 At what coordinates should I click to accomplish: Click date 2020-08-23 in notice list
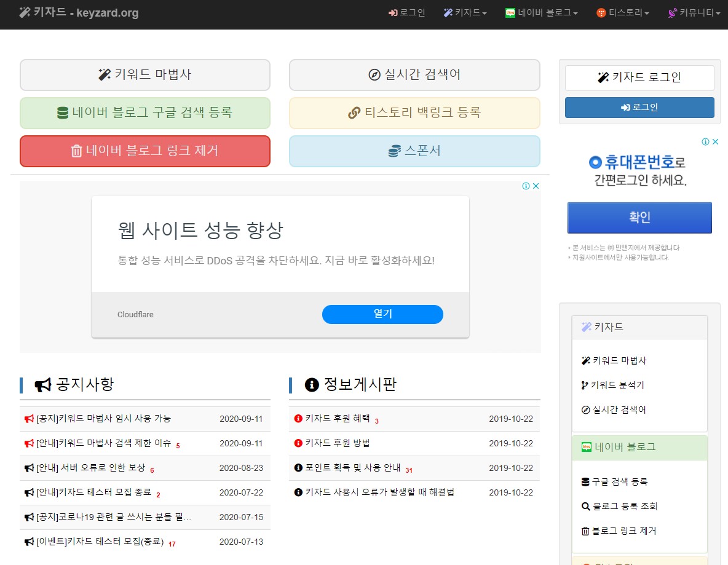pyautogui.click(x=241, y=468)
